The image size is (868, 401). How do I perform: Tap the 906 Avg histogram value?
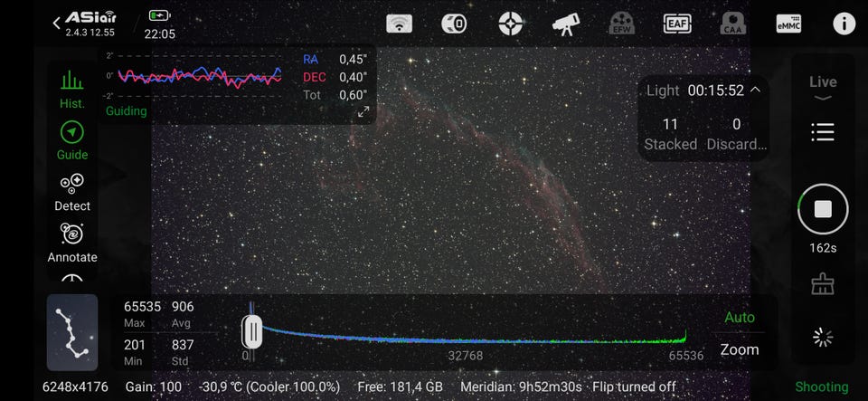pyautogui.click(x=183, y=313)
